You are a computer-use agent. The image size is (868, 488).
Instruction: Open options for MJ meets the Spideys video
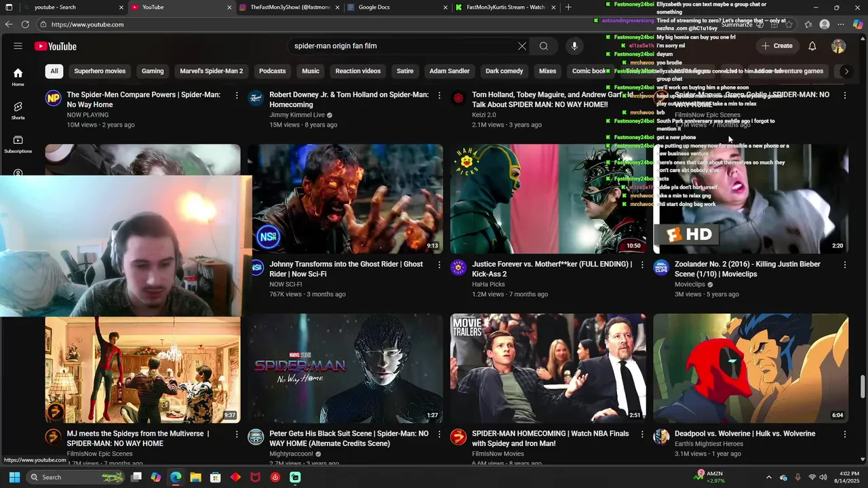[x=237, y=434]
